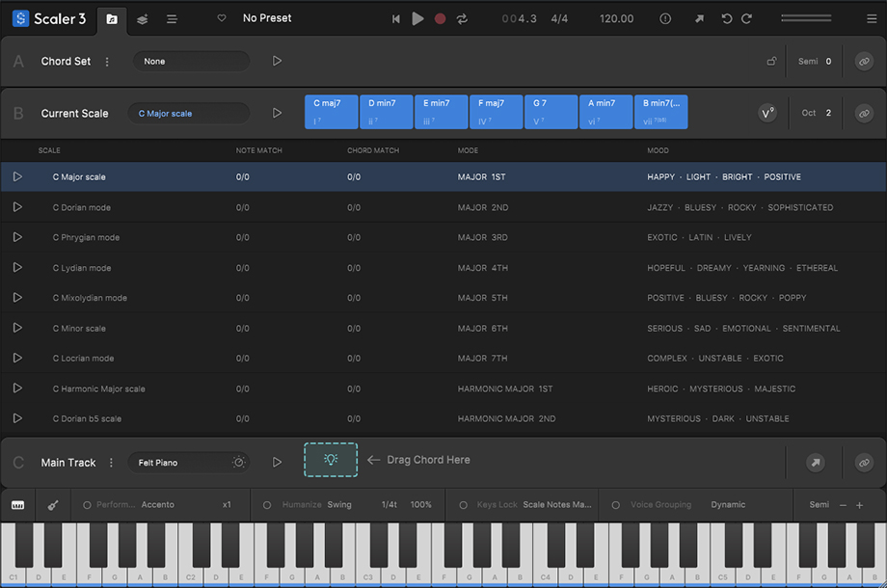Preview the C Major scale row

coord(17,176)
